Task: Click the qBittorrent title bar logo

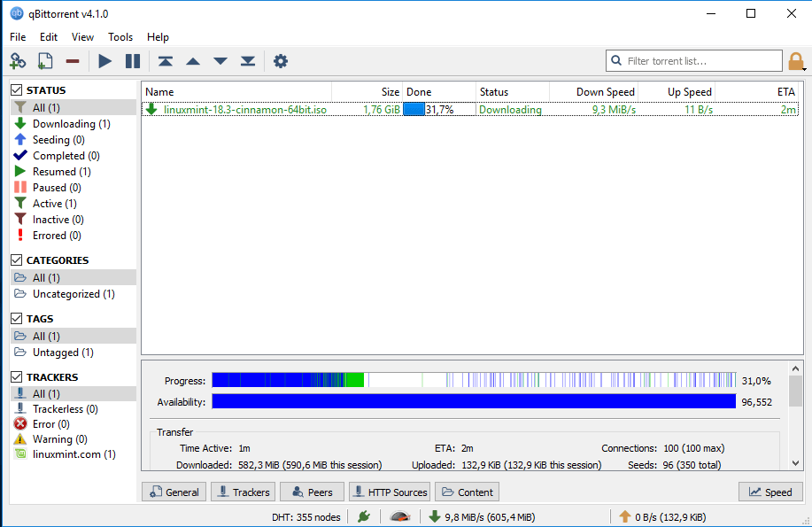Action: click(x=17, y=13)
